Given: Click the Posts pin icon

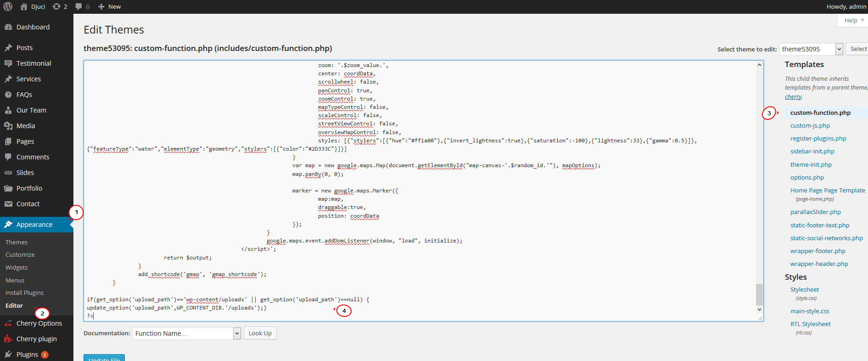Looking at the screenshot, I should coord(8,48).
